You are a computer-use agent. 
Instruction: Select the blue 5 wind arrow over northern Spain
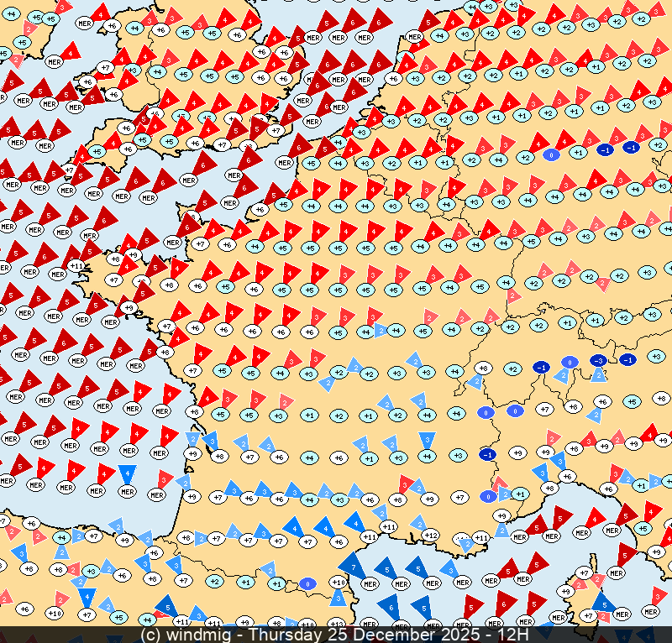(165, 604)
